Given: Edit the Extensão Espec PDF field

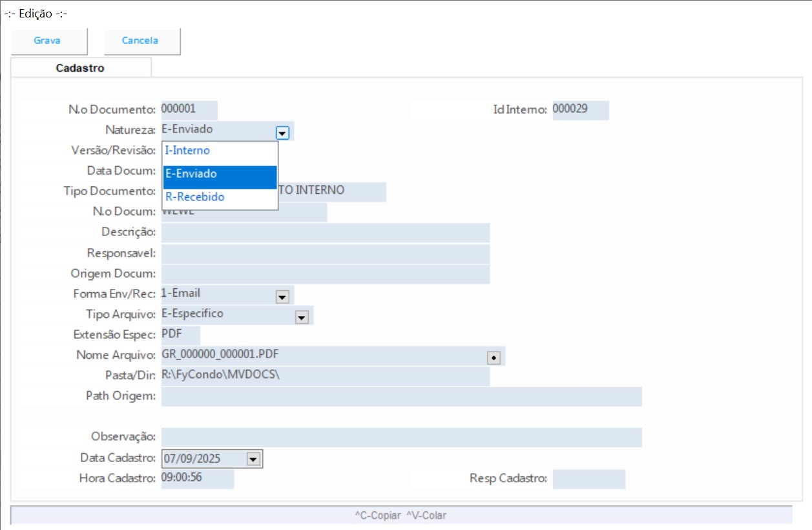Looking at the screenshot, I should (x=180, y=335).
